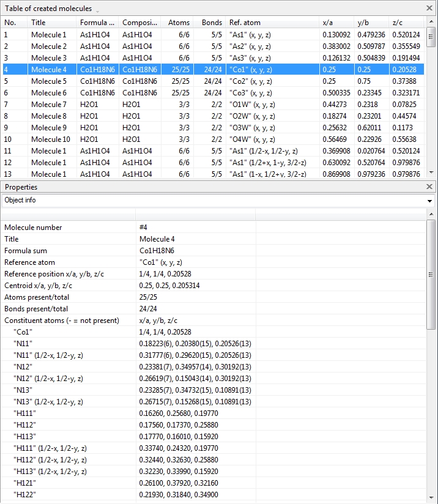Click scroll-up arrow in the Properties list
Viewport: 438px width, 504px height.
[431, 214]
